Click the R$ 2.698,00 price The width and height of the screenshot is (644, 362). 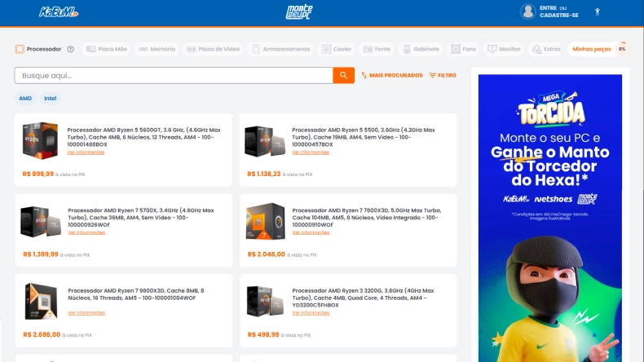click(42, 335)
